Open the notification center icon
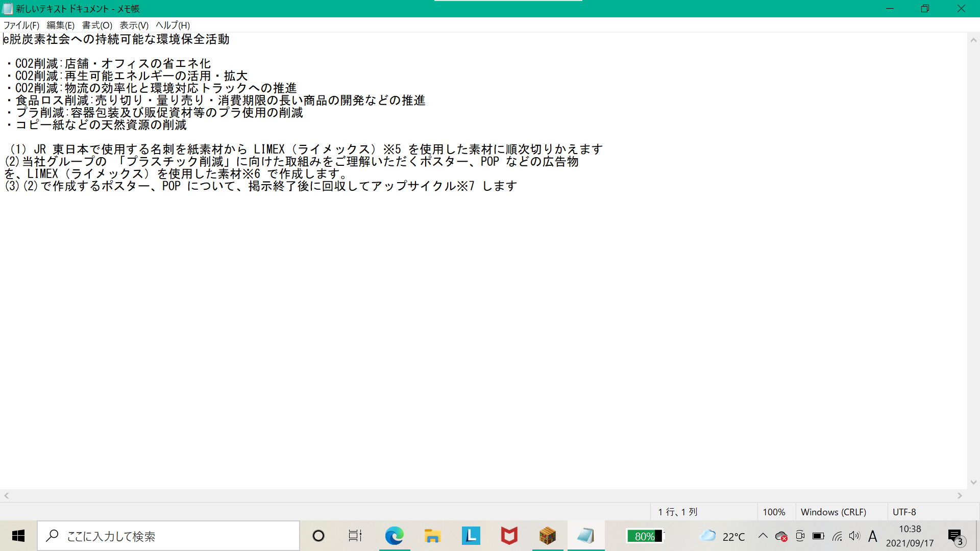The width and height of the screenshot is (980, 551). (x=955, y=537)
